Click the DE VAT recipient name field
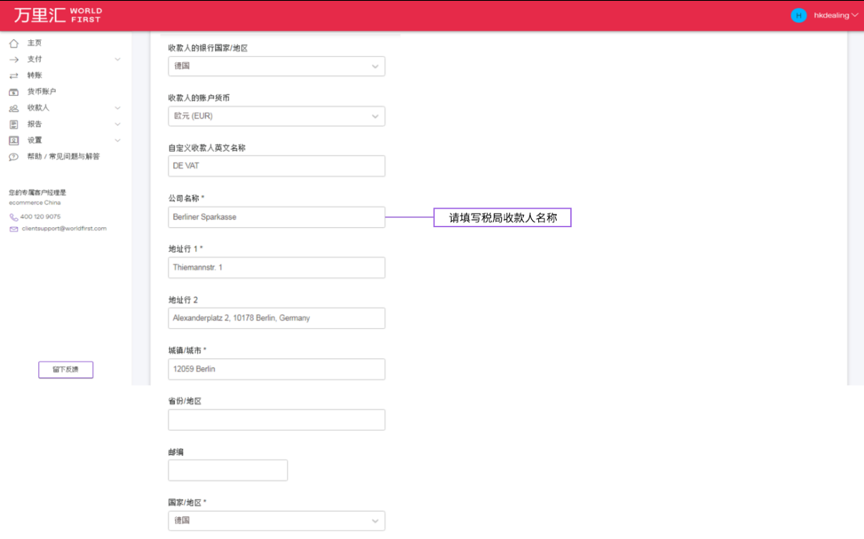Screen dimensions: 864x539 [x=277, y=166]
